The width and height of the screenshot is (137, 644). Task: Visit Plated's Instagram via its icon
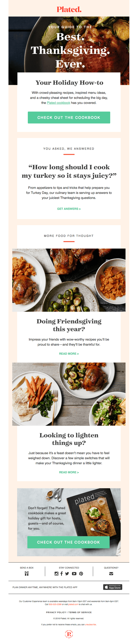click(x=56, y=574)
